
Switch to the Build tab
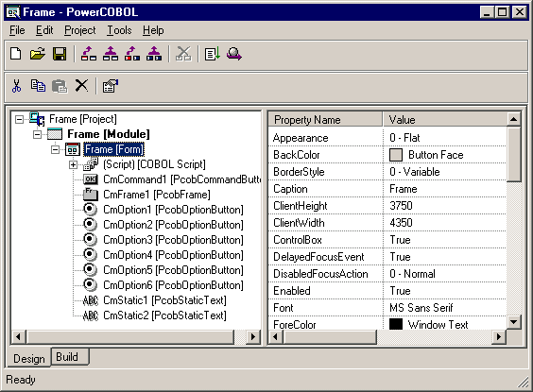click(70, 357)
